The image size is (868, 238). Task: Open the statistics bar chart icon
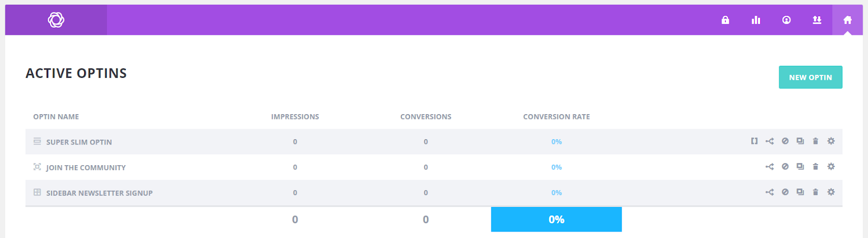pyautogui.click(x=756, y=20)
